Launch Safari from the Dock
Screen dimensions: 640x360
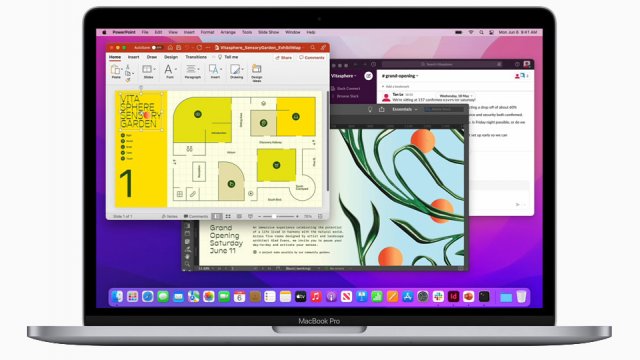coord(148,297)
